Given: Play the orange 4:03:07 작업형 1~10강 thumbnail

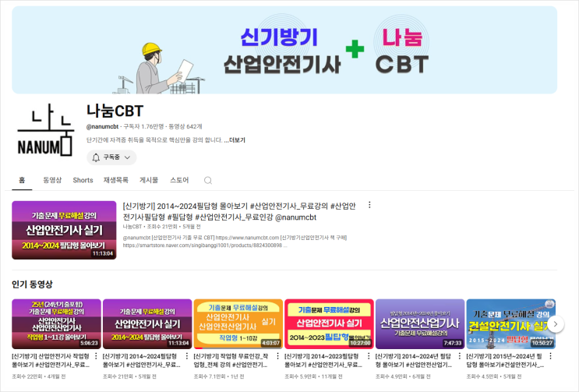Looking at the screenshot, I should [x=238, y=323].
